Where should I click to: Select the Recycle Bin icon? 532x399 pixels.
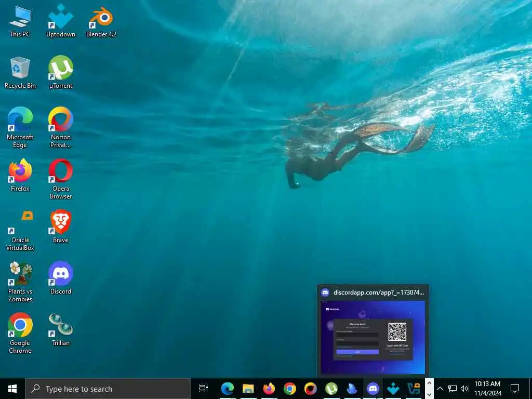[20, 73]
